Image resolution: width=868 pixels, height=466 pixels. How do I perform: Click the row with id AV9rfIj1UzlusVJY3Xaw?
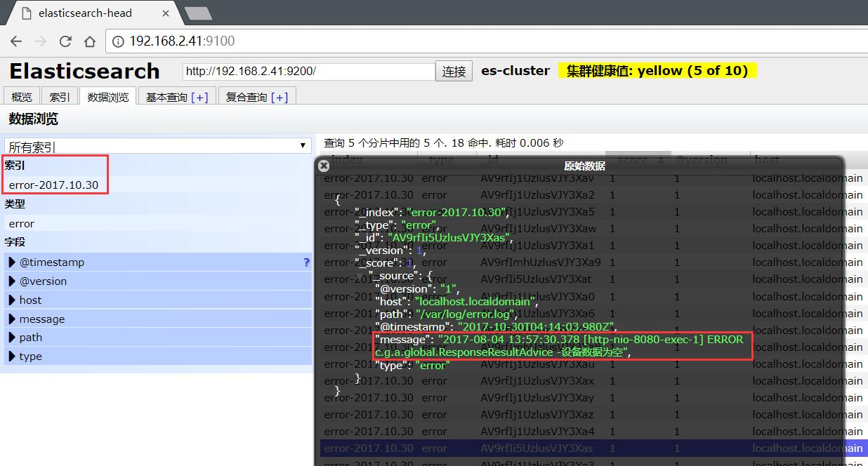coord(593,229)
